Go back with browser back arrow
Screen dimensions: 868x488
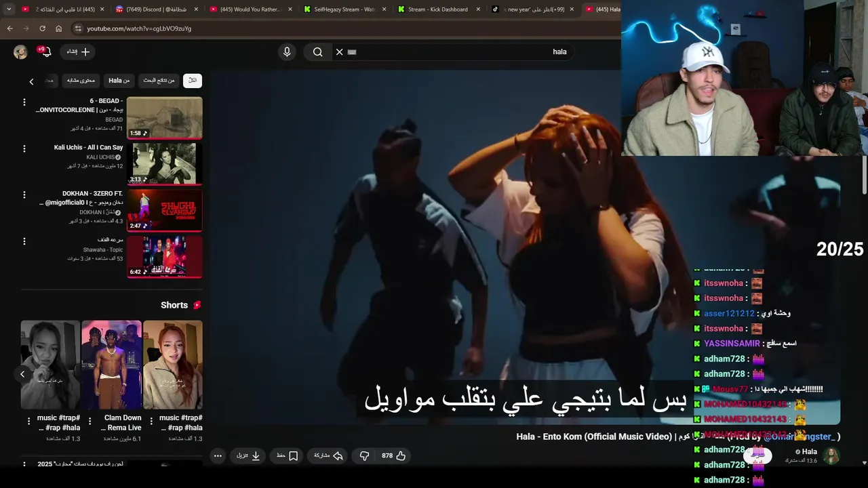[x=9, y=28]
